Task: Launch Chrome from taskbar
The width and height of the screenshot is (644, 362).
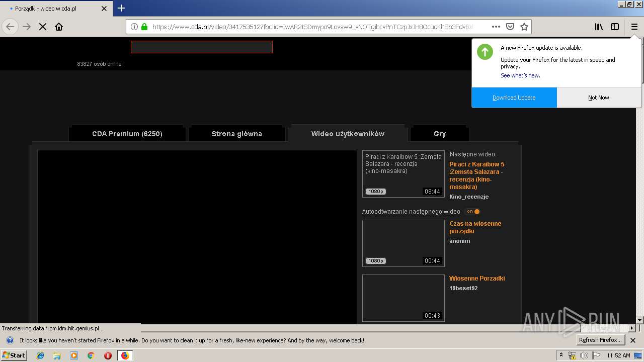Action: (91, 355)
